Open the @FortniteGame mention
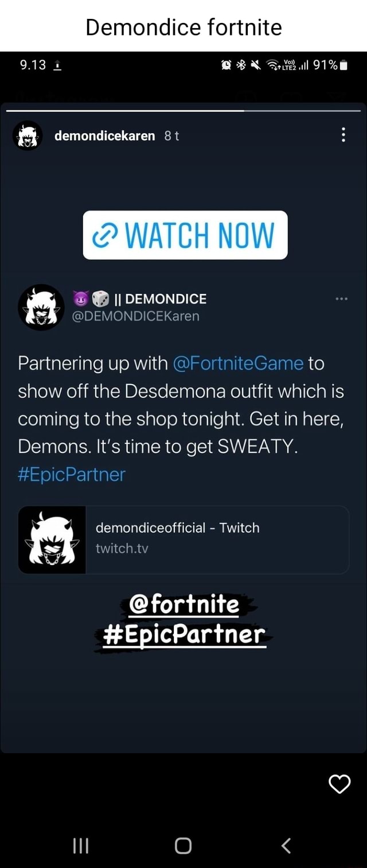The height and width of the screenshot is (868, 367). [237, 363]
